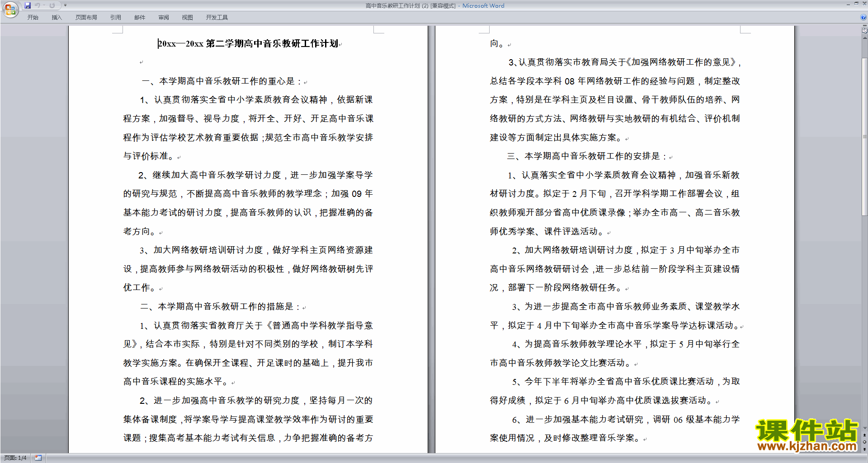This screenshot has height=463, width=868.
Task: Select the 审阅 ribbon tab
Action: [164, 17]
